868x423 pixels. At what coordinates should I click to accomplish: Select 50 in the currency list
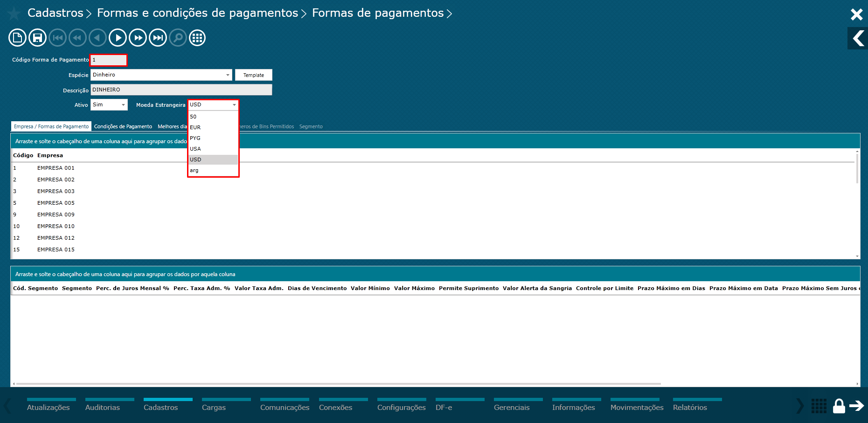(x=213, y=117)
